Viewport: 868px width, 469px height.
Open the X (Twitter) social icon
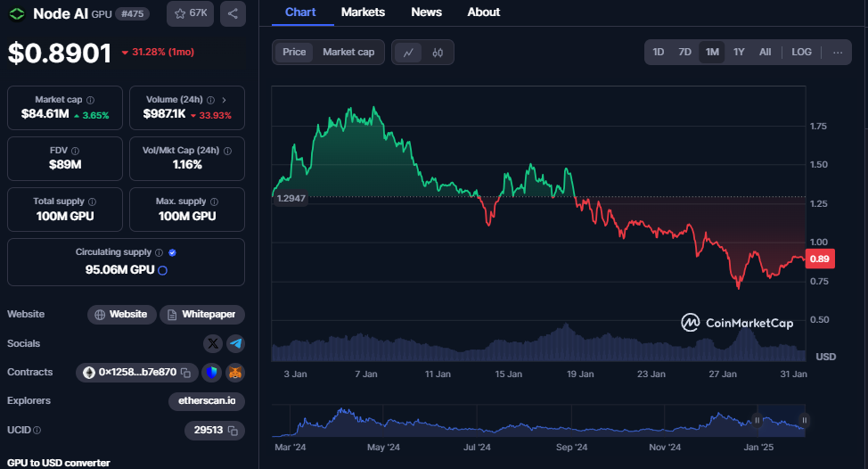click(x=213, y=343)
